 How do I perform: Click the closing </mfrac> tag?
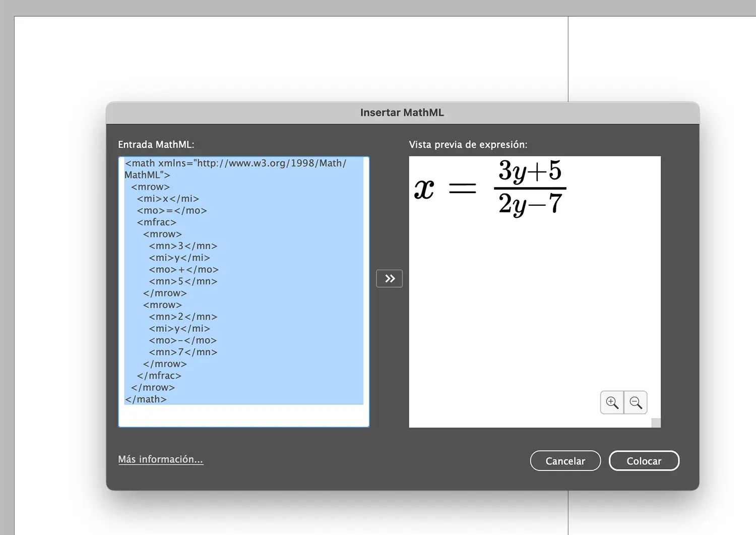pyautogui.click(x=159, y=376)
